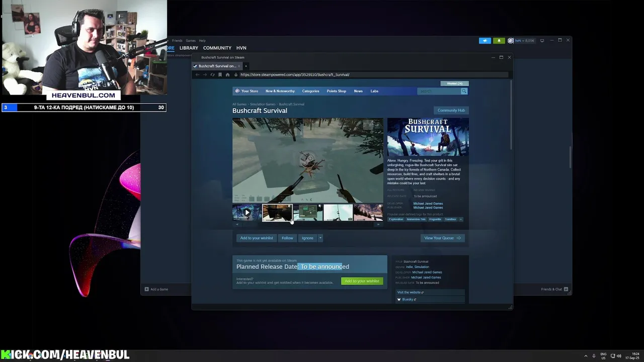This screenshot has width=644, height=362.
Task: Click the Wishlist (24) button
Action: 454,83
